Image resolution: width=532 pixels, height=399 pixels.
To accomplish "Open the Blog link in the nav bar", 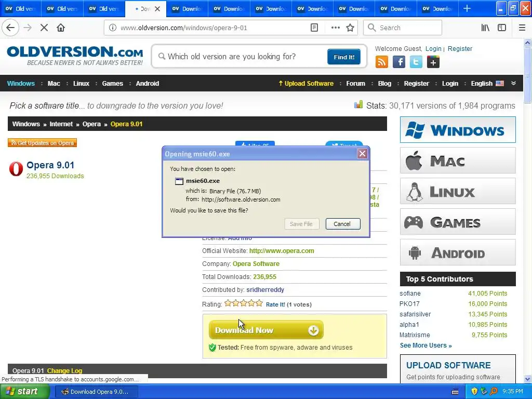I will point(385,84).
